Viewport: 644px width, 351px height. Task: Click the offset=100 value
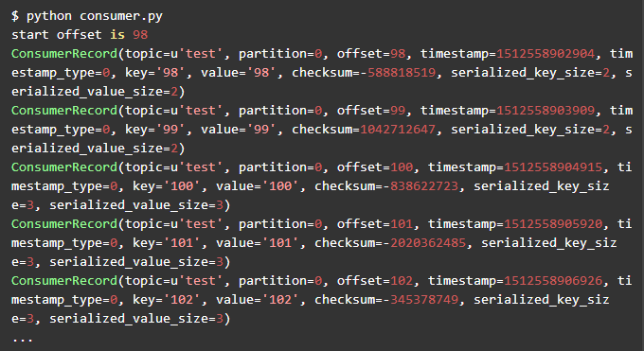(402, 167)
